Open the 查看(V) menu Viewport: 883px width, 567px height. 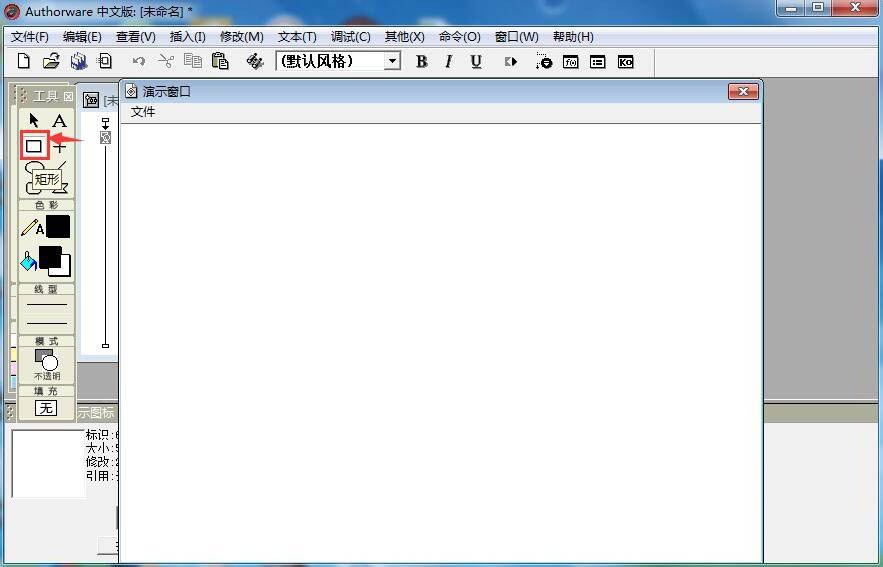(x=136, y=37)
